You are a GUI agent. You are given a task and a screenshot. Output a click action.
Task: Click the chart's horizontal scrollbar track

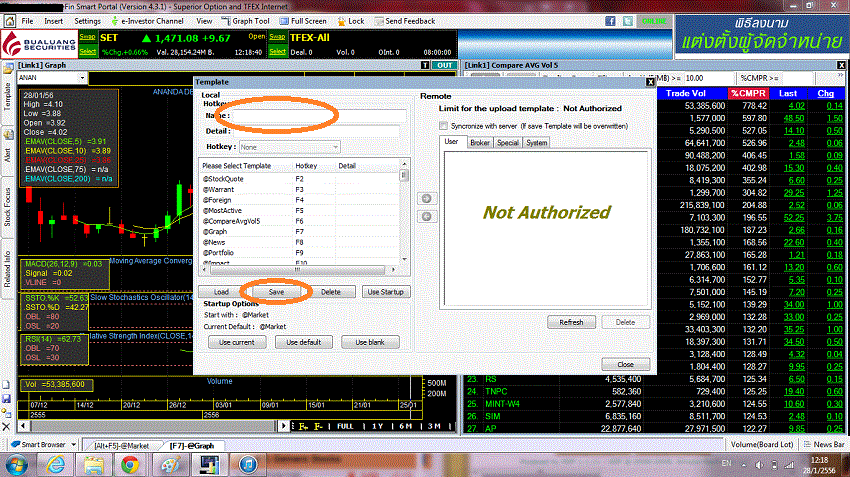pyautogui.click(x=152, y=426)
